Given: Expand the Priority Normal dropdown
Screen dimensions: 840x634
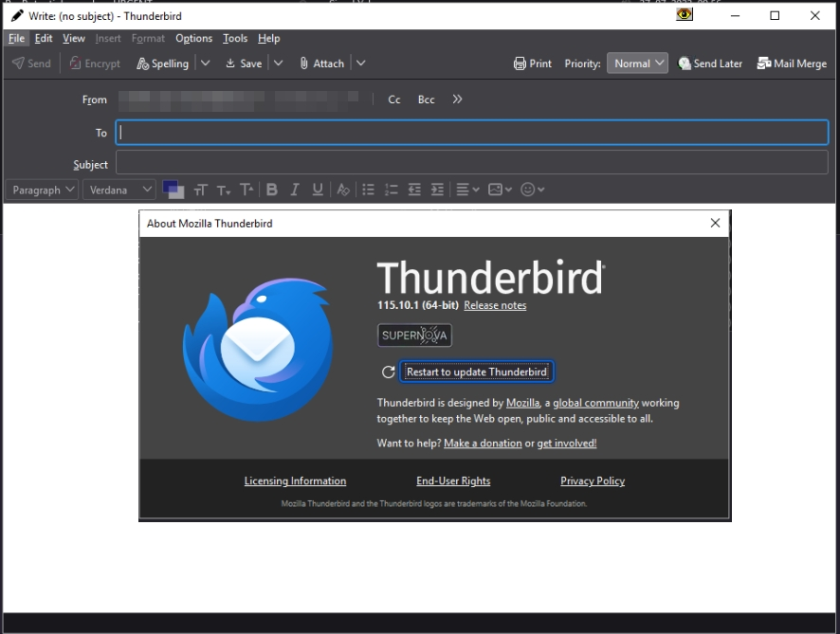Looking at the screenshot, I should (x=637, y=63).
